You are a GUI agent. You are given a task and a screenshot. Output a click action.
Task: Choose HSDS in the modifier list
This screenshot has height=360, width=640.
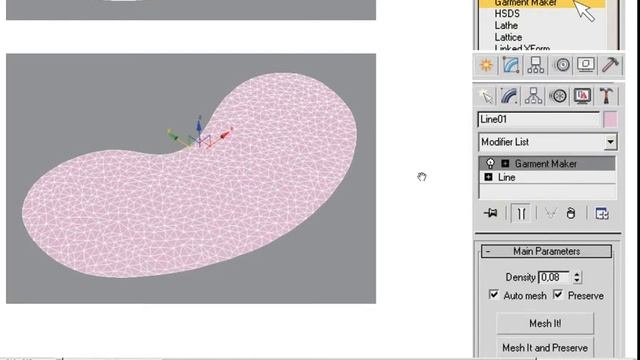tap(507, 13)
